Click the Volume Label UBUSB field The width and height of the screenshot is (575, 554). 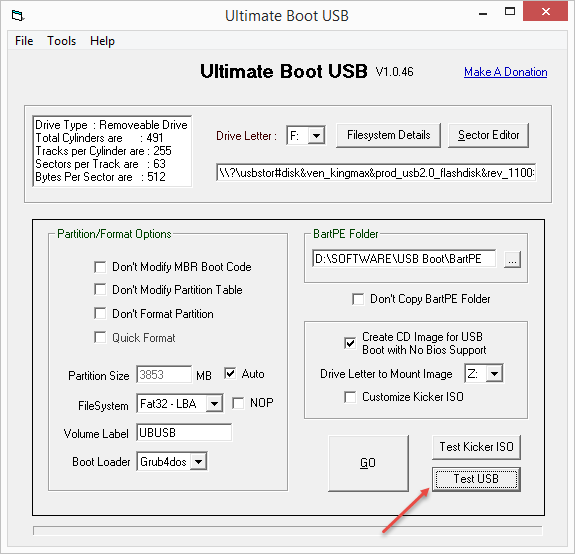click(x=184, y=433)
